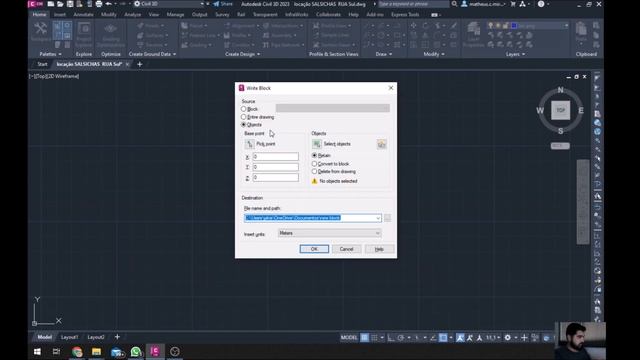
Task: Click Civil 3D taskbar icon
Action: [155, 351]
